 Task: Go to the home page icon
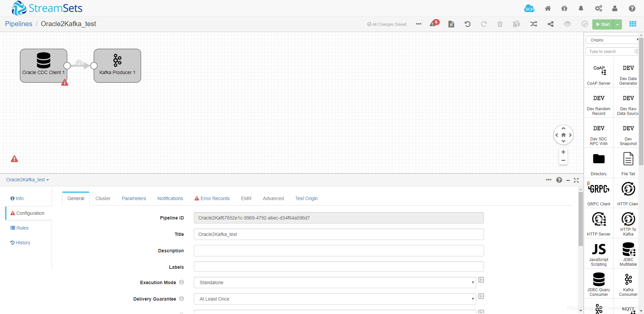coord(548,9)
